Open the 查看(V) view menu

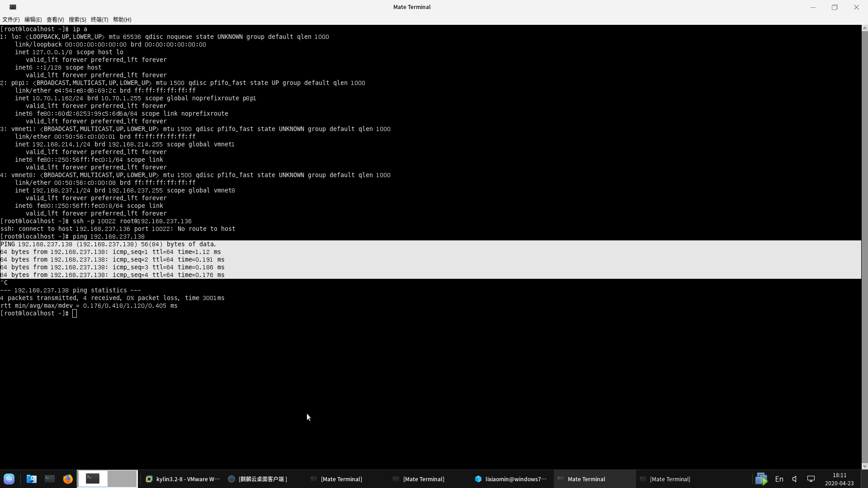point(55,19)
